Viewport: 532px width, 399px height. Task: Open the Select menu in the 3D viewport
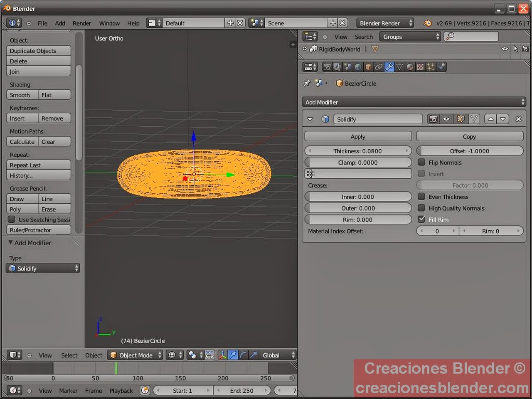[69, 355]
